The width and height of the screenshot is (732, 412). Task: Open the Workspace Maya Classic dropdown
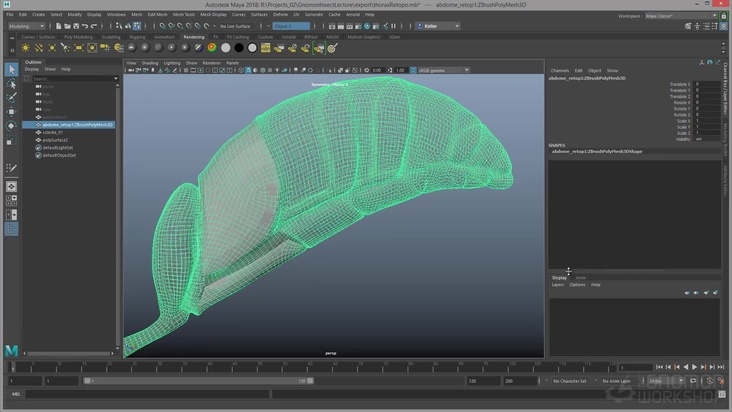point(681,16)
